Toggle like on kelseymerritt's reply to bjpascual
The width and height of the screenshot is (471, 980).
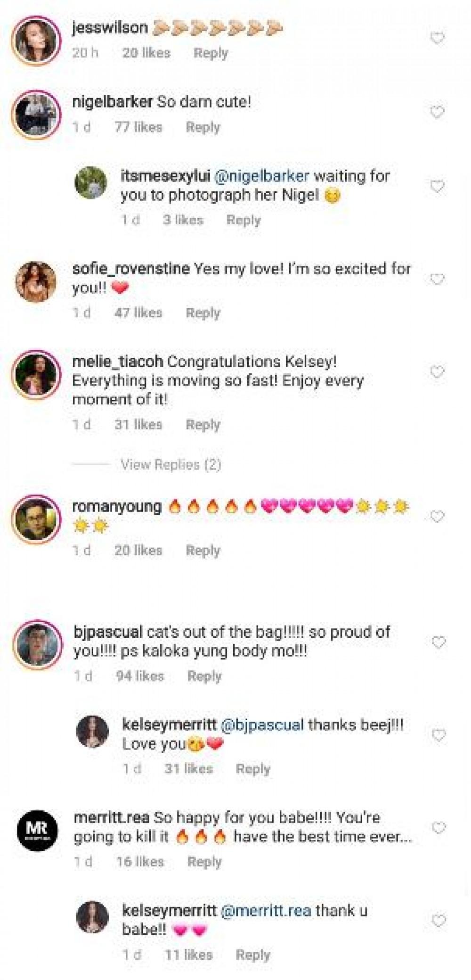pos(439,735)
